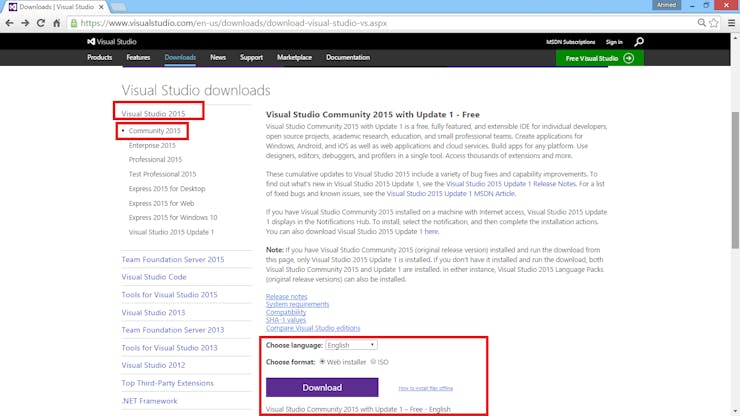The width and height of the screenshot is (740, 416).
Task: Click the purple Download button
Action: point(322,387)
